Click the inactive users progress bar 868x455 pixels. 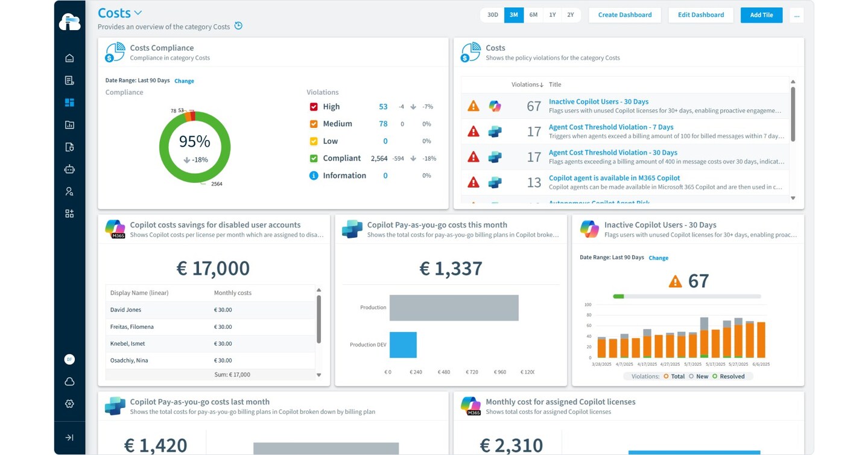pyautogui.click(x=686, y=296)
